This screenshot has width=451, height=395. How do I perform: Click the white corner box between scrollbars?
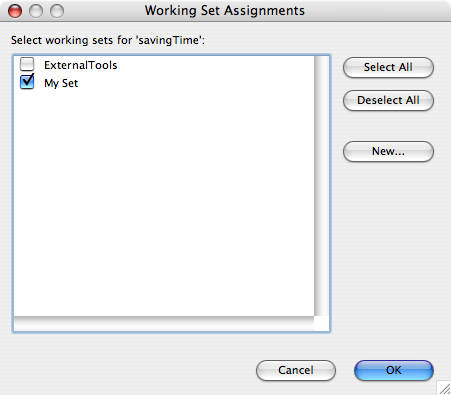point(321,323)
